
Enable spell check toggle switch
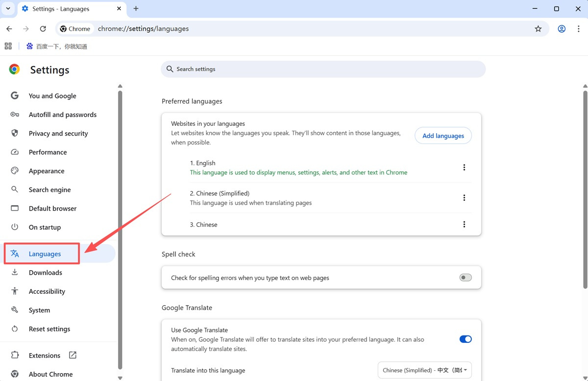pyautogui.click(x=465, y=278)
